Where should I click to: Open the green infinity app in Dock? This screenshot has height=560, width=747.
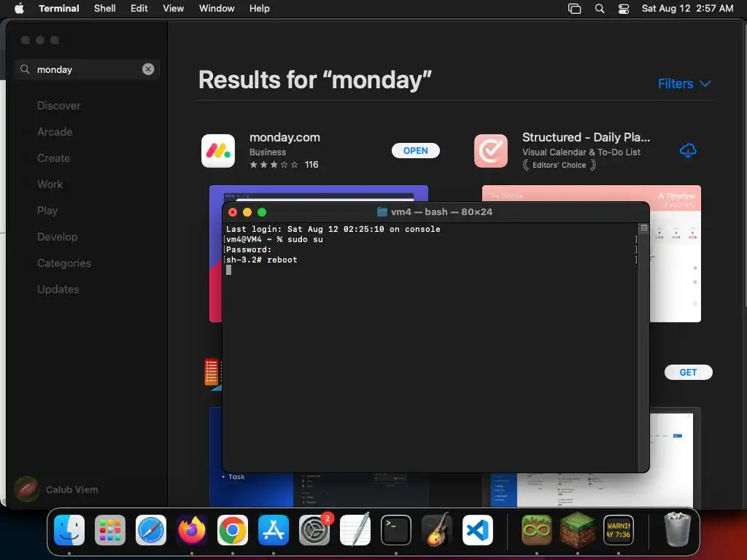[x=537, y=530]
